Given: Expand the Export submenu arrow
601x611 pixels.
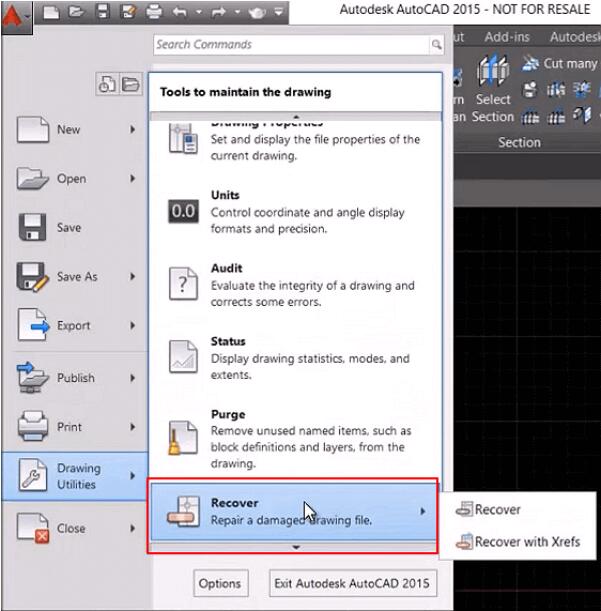Looking at the screenshot, I should tap(133, 326).
